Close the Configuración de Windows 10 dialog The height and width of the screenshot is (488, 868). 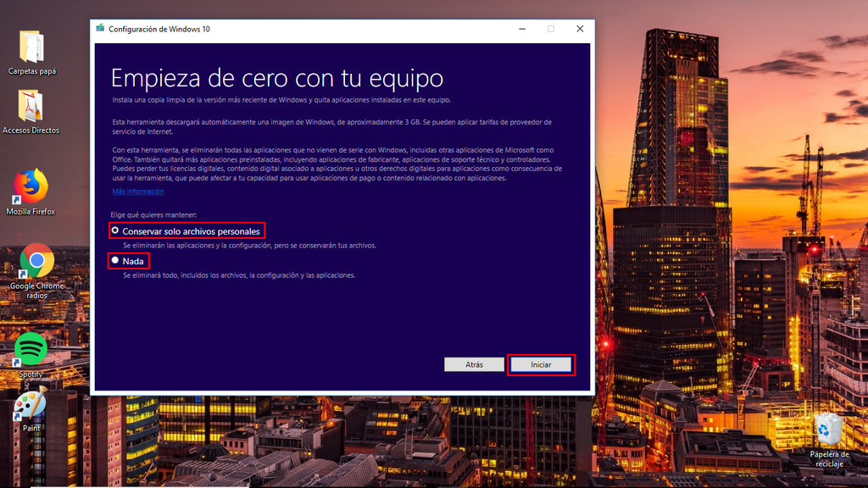point(579,28)
